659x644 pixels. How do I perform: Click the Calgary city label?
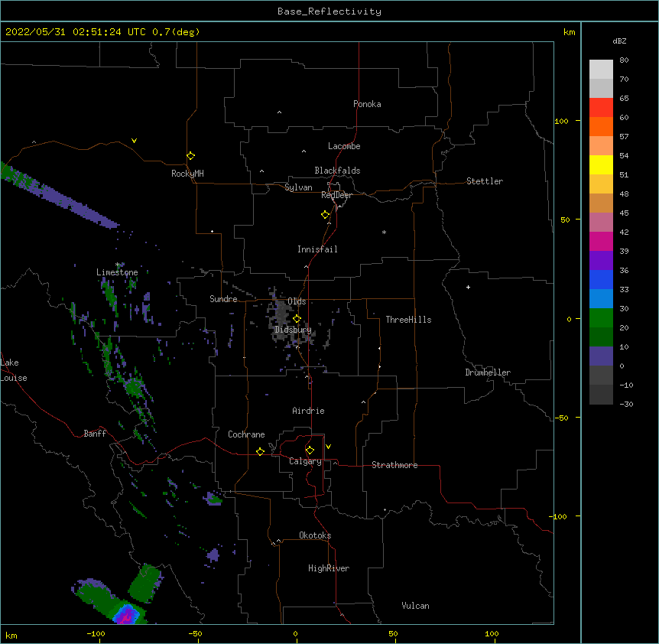[x=305, y=461]
